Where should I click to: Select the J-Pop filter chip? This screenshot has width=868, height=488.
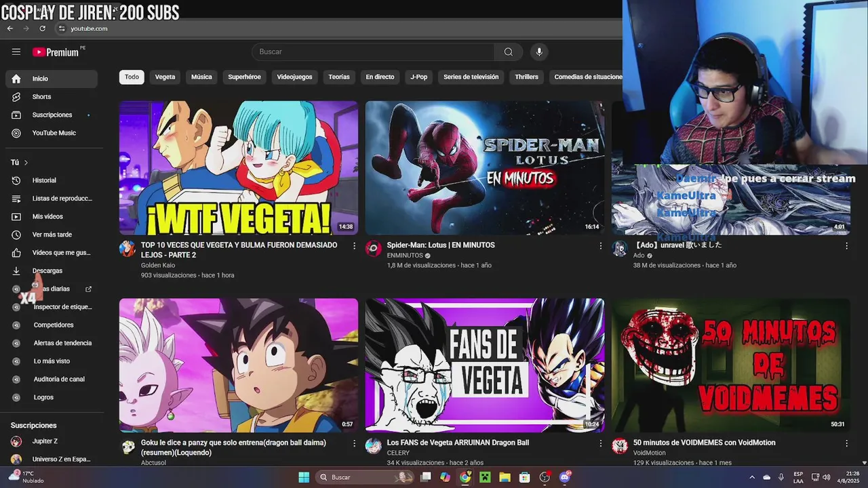(x=419, y=77)
